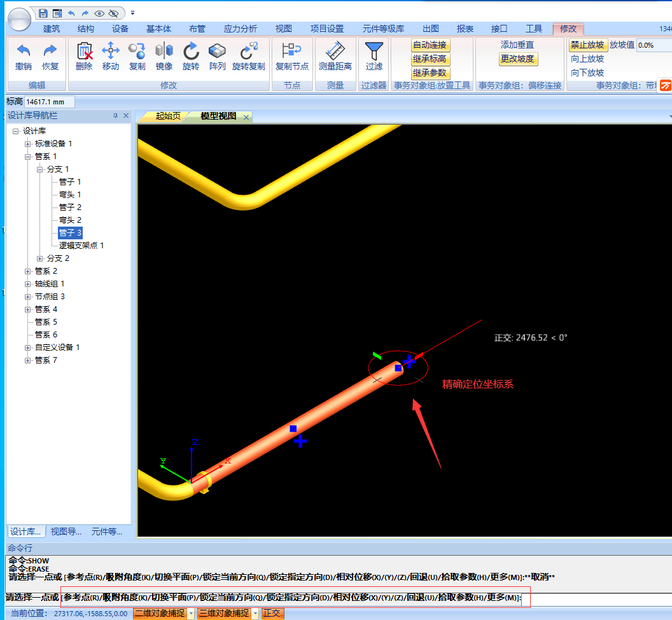Click the save-as icon beside the save icon
This screenshot has height=620, width=672.
pyautogui.click(x=57, y=13)
